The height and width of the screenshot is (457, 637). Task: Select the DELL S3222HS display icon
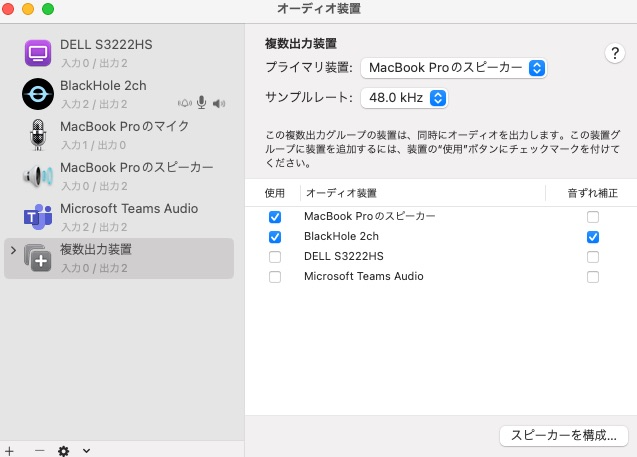click(x=38, y=53)
